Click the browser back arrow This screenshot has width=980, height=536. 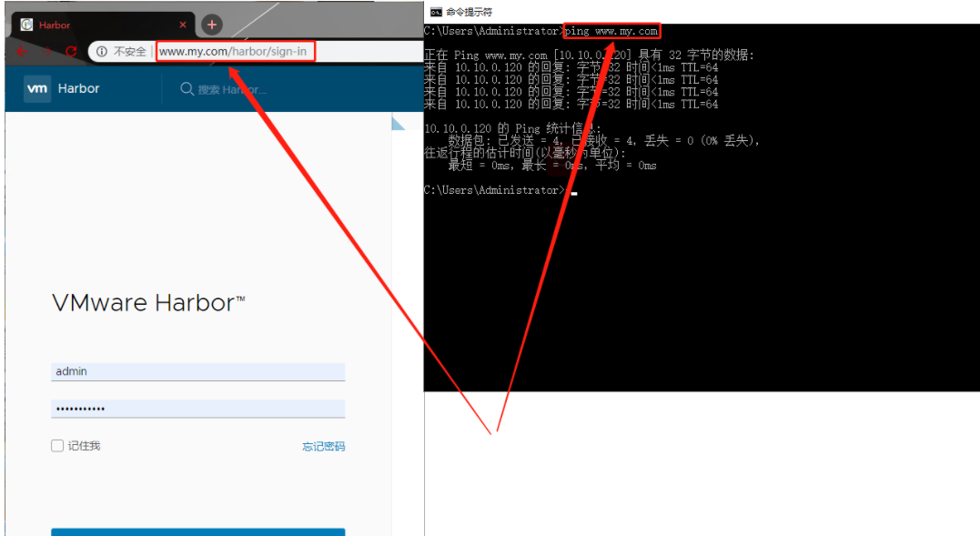pyautogui.click(x=22, y=51)
